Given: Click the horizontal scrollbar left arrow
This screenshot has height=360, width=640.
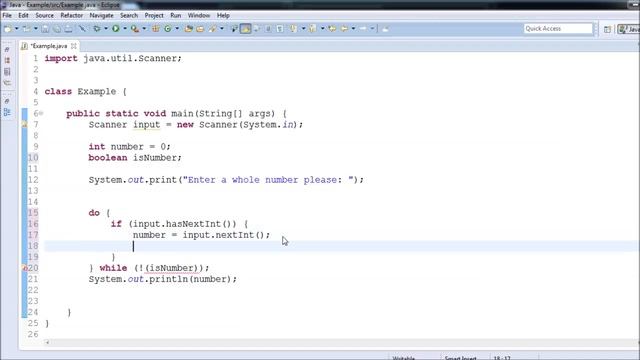Looking at the screenshot, I should pyautogui.click(x=47, y=342).
